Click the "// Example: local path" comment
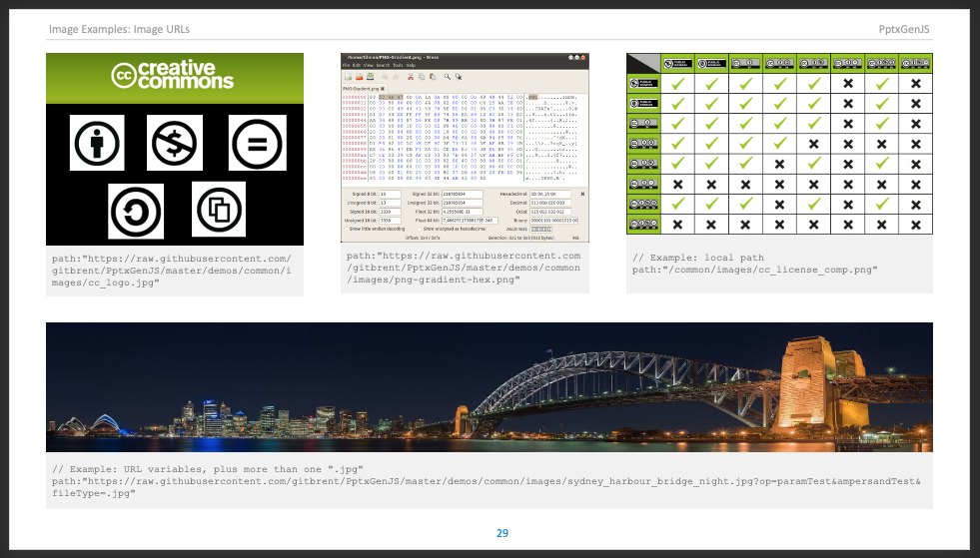 [x=698, y=258]
